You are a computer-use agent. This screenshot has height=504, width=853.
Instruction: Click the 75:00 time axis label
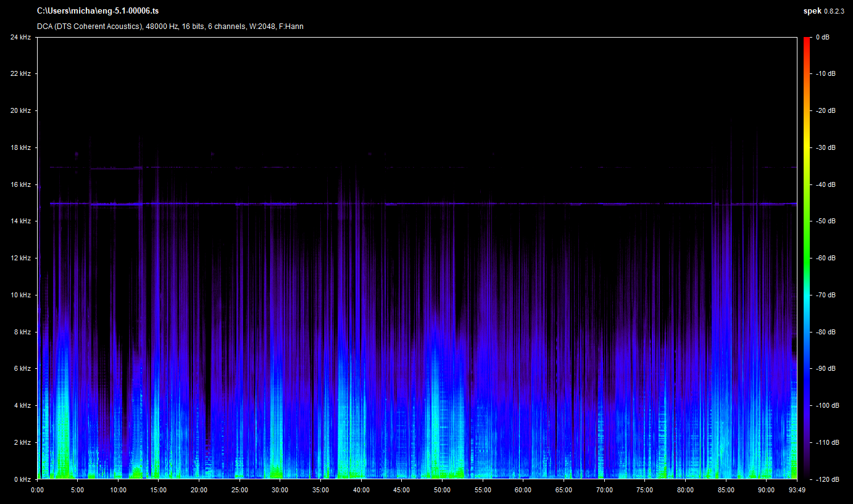pos(644,490)
